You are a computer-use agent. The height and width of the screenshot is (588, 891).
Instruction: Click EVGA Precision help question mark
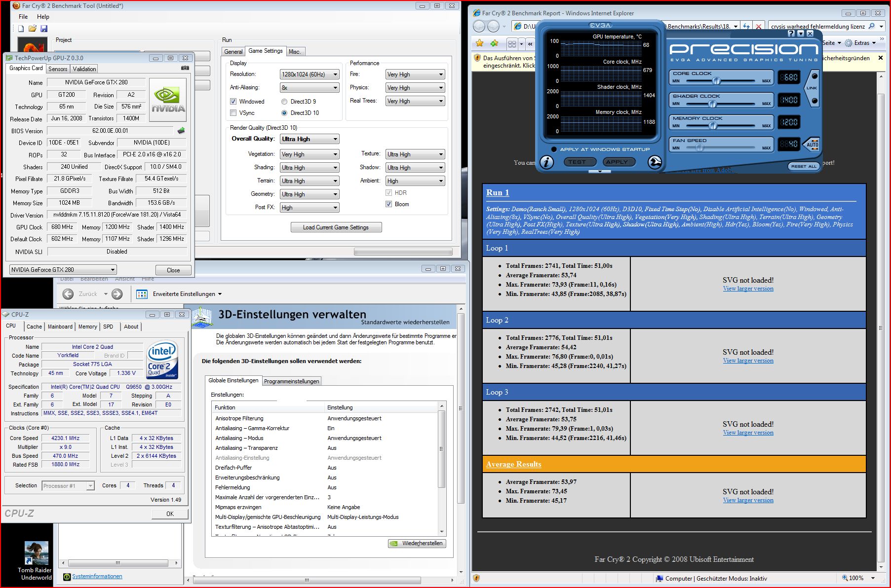(791, 34)
